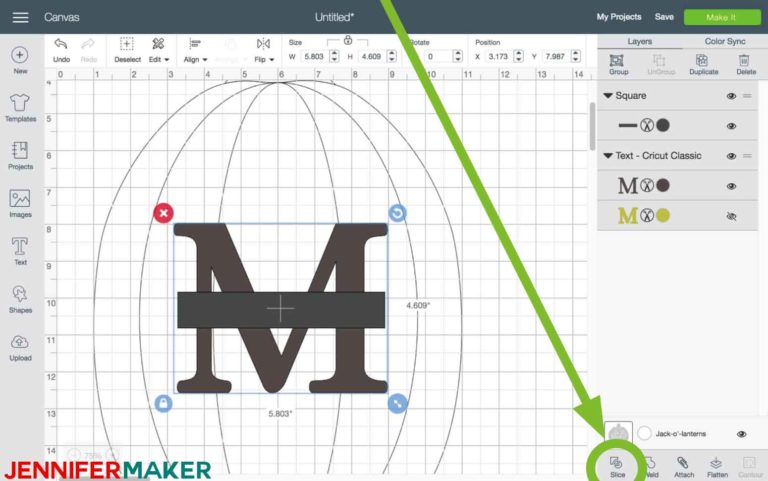Open the Templates panel
Image resolution: width=768 pixels, height=481 pixels.
(x=20, y=108)
